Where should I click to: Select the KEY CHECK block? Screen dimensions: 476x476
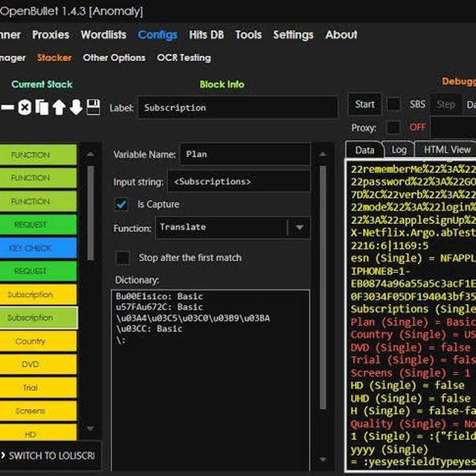pos(38,248)
